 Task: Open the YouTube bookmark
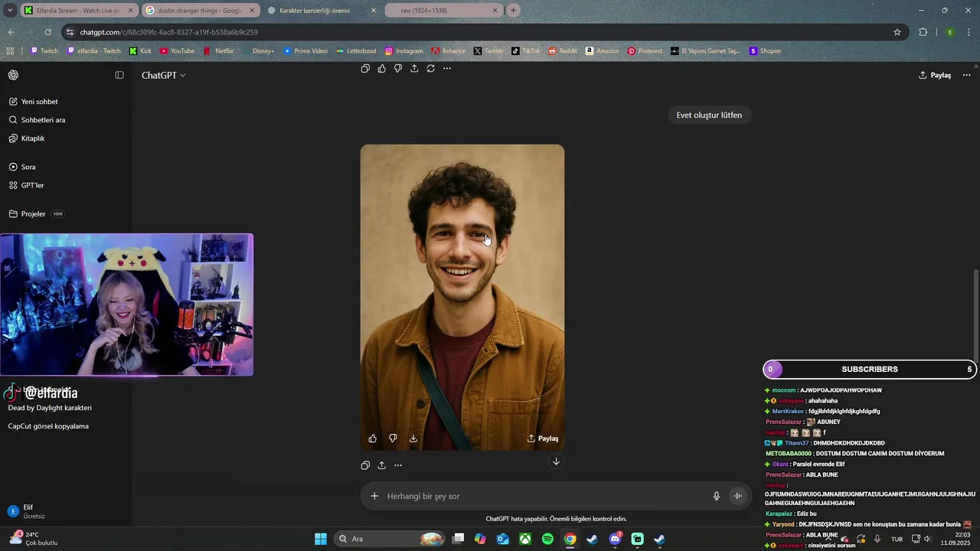pos(177,51)
